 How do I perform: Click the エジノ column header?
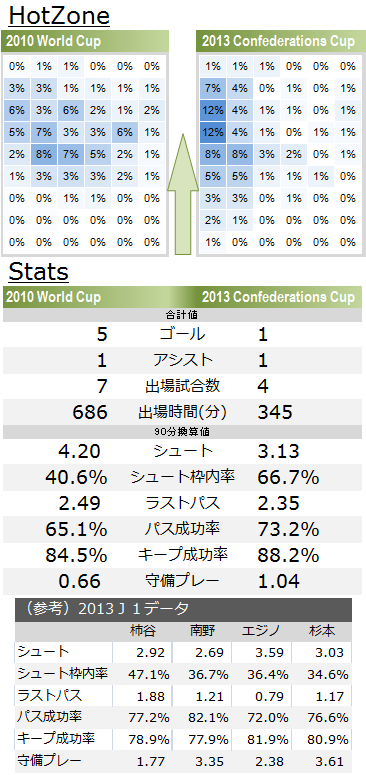(x=261, y=631)
